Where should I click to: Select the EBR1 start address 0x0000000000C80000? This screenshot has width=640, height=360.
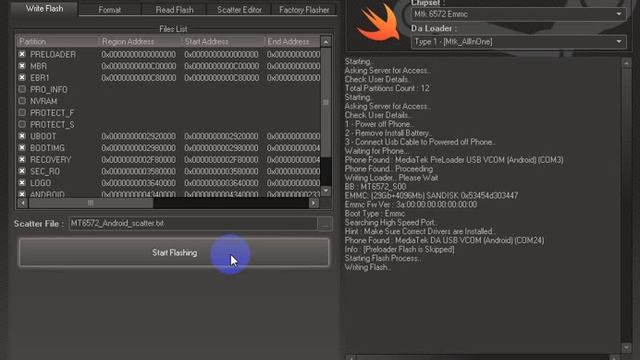[x=221, y=78]
